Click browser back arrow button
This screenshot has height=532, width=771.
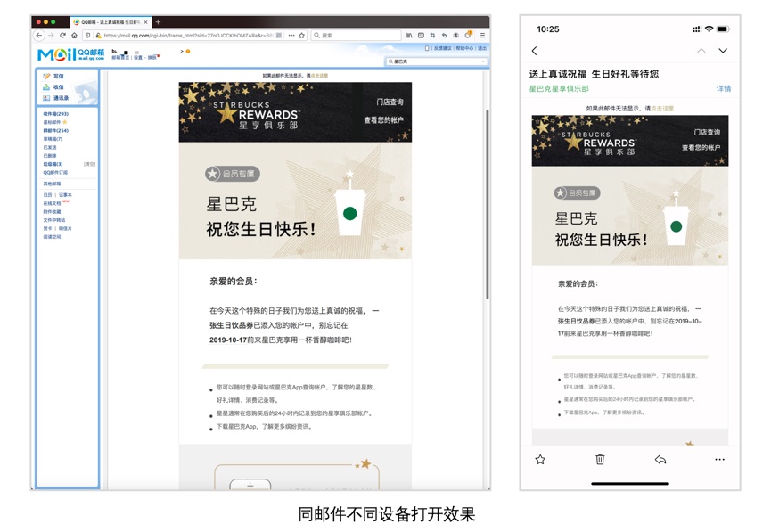tap(39, 36)
